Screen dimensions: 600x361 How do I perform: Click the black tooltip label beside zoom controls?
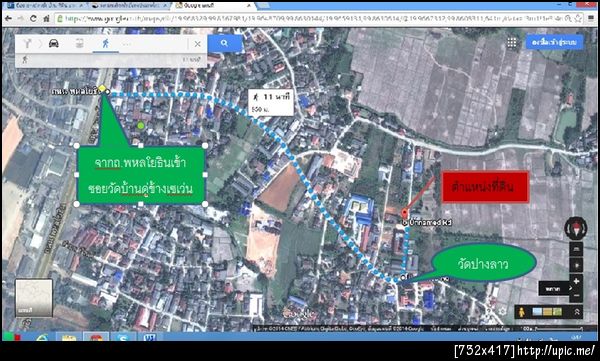(554, 288)
